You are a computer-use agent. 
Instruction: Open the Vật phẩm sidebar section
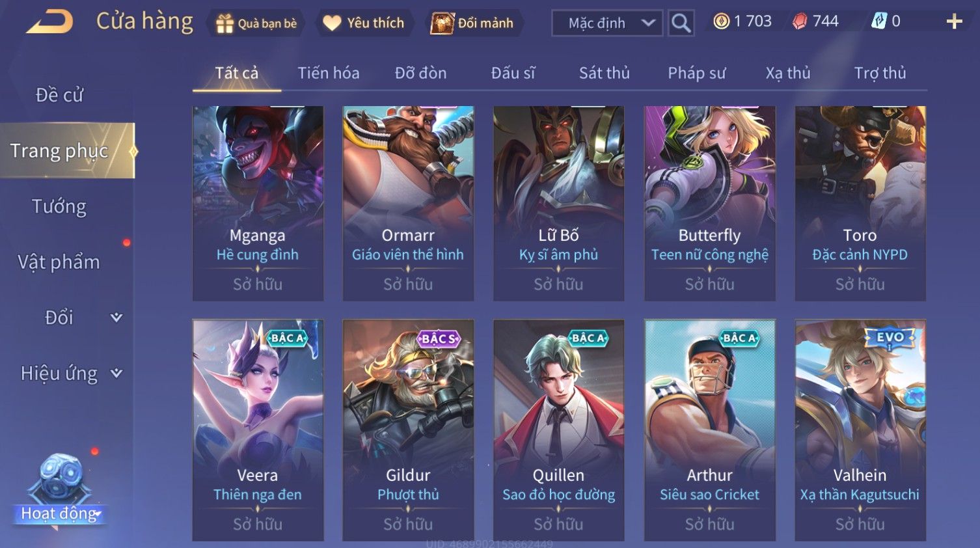coord(59,262)
